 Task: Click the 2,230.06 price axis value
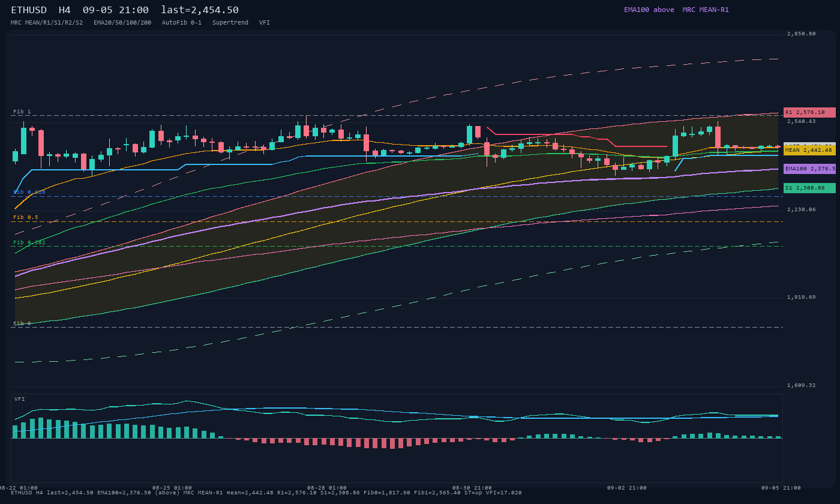802,209
